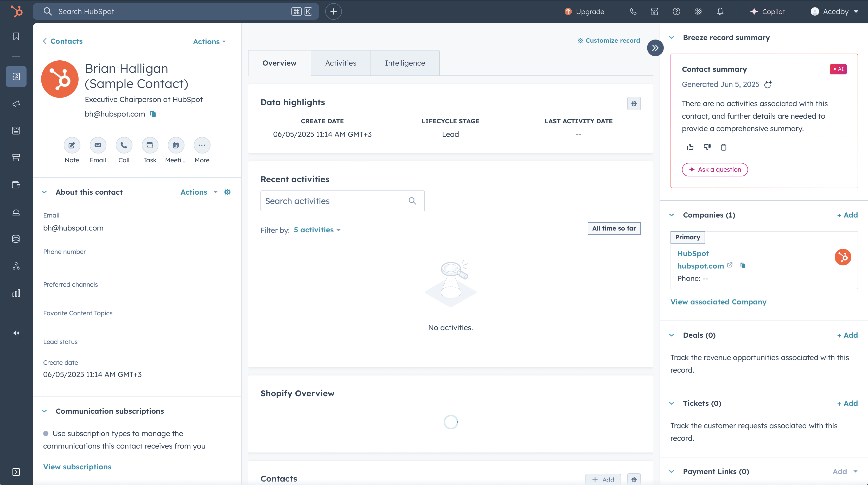
Task: Open View subscriptions link
Action: click(77, 467)
